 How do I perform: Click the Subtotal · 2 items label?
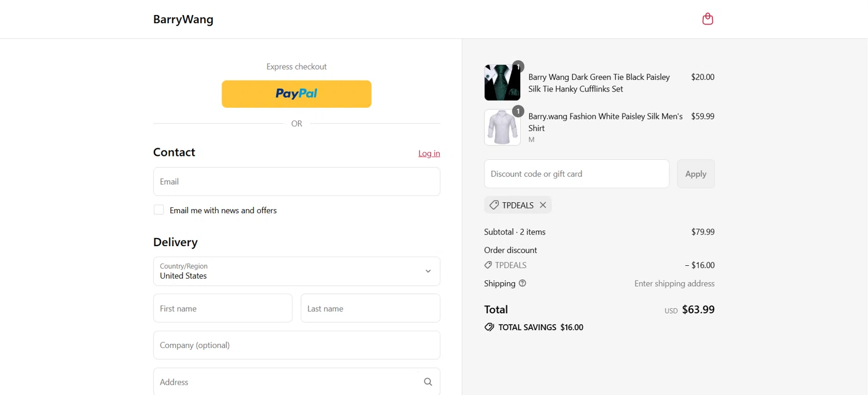[514, 232]
